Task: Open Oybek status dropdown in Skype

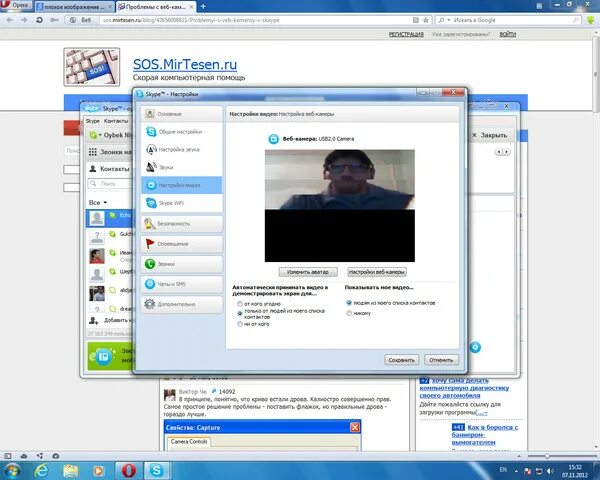Action: tap(94, 135)
